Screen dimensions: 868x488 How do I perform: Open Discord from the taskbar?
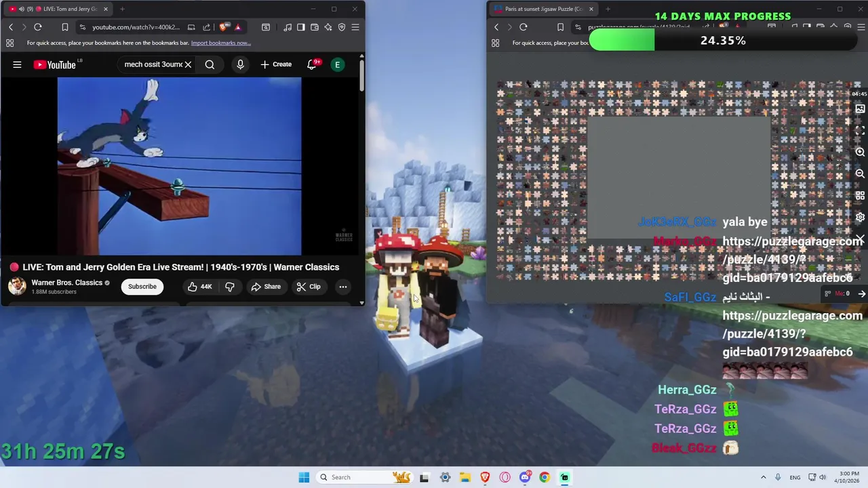pyautogui.click(x=525, y=477)
